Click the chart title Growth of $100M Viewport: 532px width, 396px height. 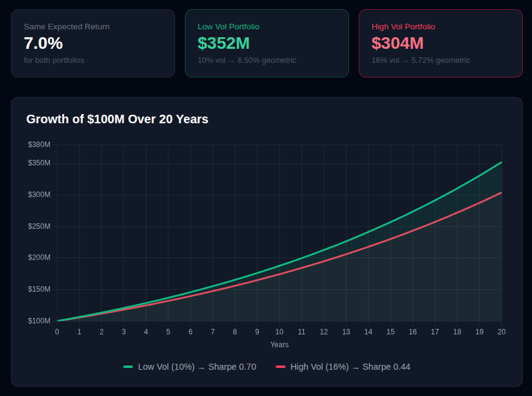[x=117, y=119]
